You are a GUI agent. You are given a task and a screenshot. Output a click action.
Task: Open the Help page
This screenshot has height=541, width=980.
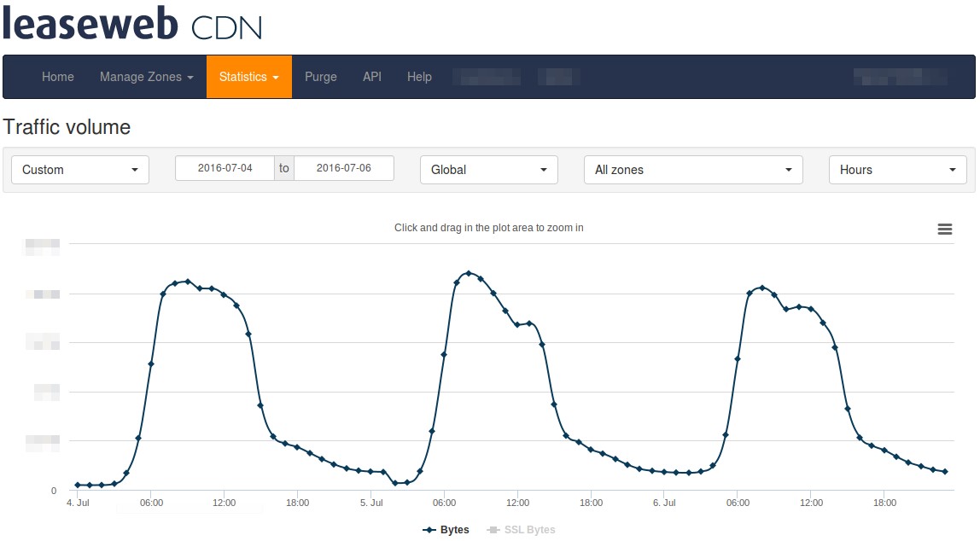pyautogui.click(x=419, y=77)
